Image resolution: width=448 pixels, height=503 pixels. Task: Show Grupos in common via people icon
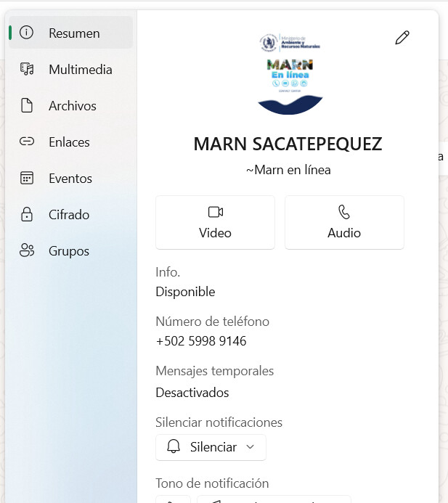pos(27,251)
